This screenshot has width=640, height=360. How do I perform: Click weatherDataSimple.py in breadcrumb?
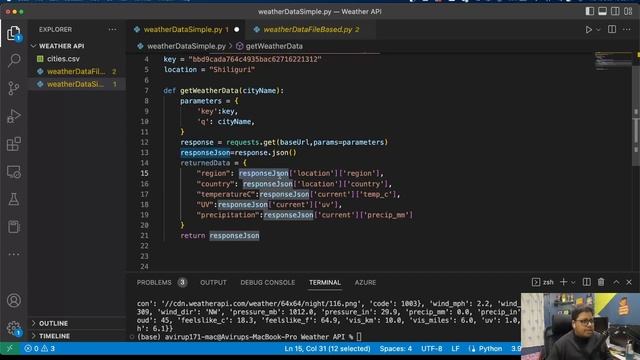point(186,46)
